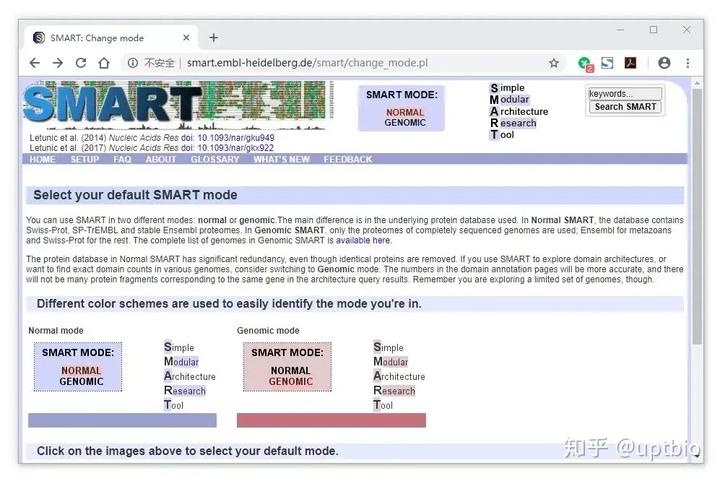Close the SMART: Change mode tab
This screenshot has height=481, width=720.
pyautogui.click(x=186, y=38)
